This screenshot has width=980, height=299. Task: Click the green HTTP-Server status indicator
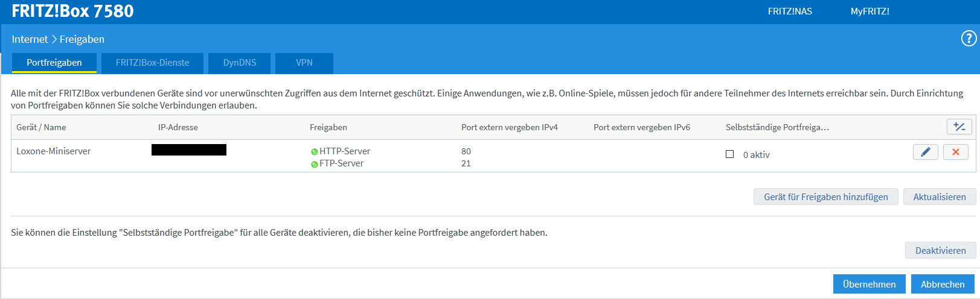pyautogui.click(x=314, y=152)
